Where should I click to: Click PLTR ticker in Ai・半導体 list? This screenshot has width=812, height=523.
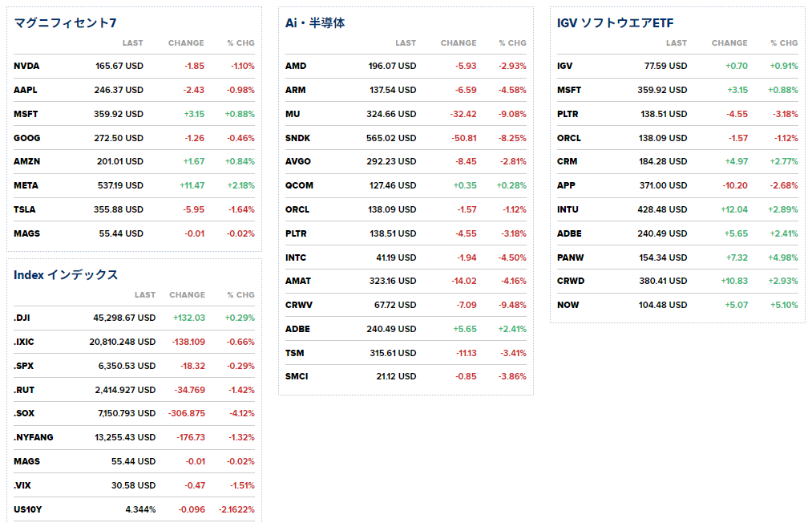coord(297,233)
